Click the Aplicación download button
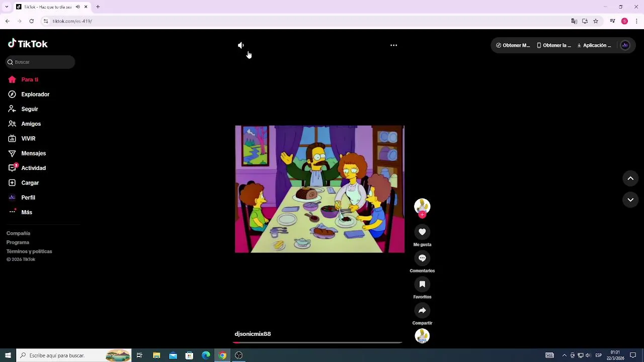The width and height of the screenshot is (644, 362). 594,45
